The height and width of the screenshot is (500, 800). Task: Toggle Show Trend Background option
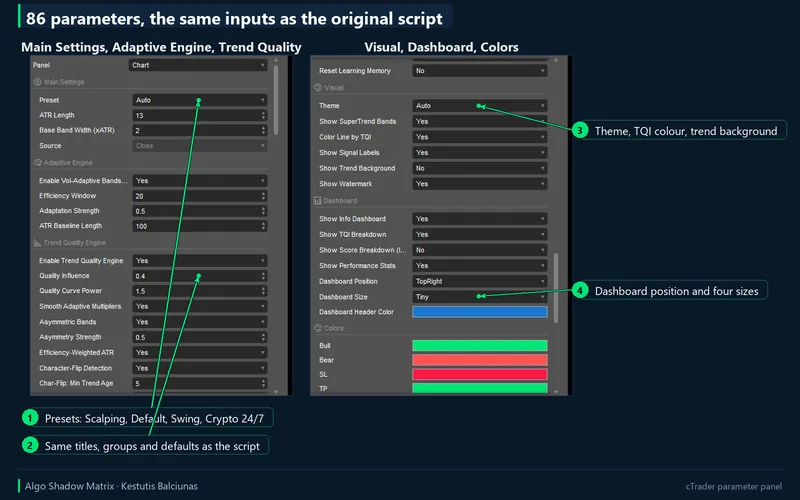point(480,168)
